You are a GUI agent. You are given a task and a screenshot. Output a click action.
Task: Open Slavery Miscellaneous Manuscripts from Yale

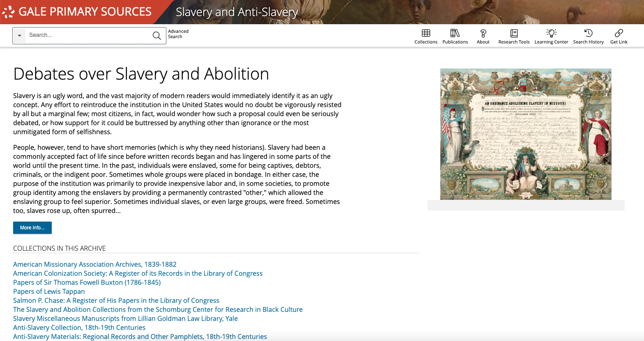(x=125, y=318)
